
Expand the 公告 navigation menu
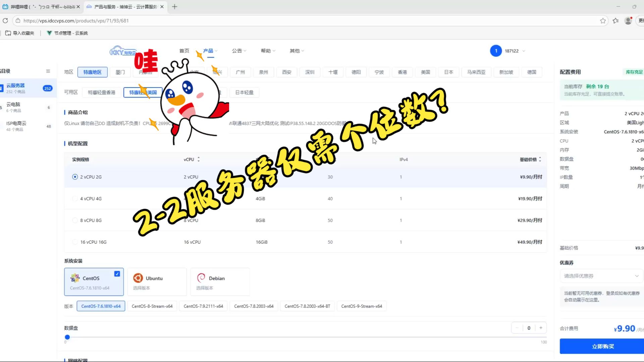239,51
